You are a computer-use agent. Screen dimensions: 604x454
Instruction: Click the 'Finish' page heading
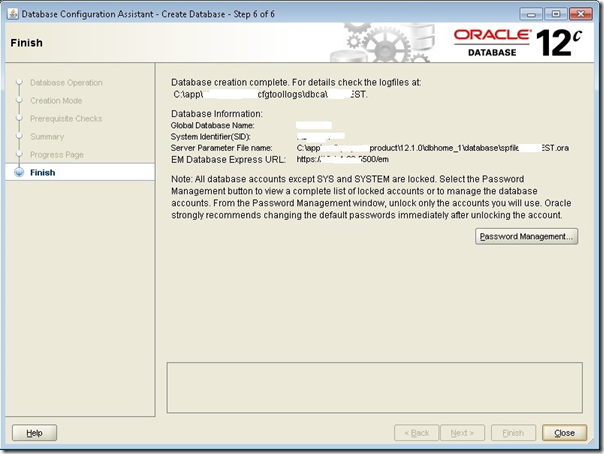tap(27, 43)
